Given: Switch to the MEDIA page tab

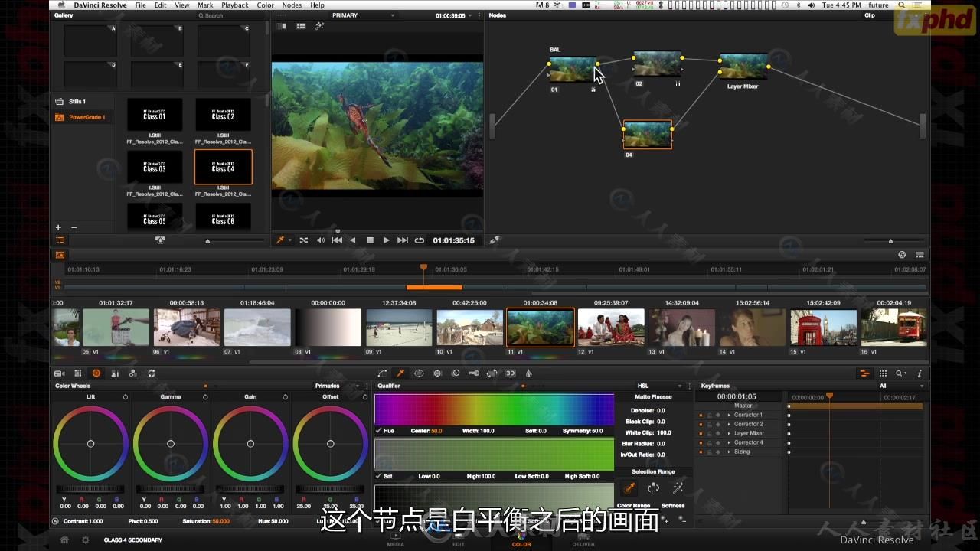Looking at the screenshot, I should pos(396,540).
